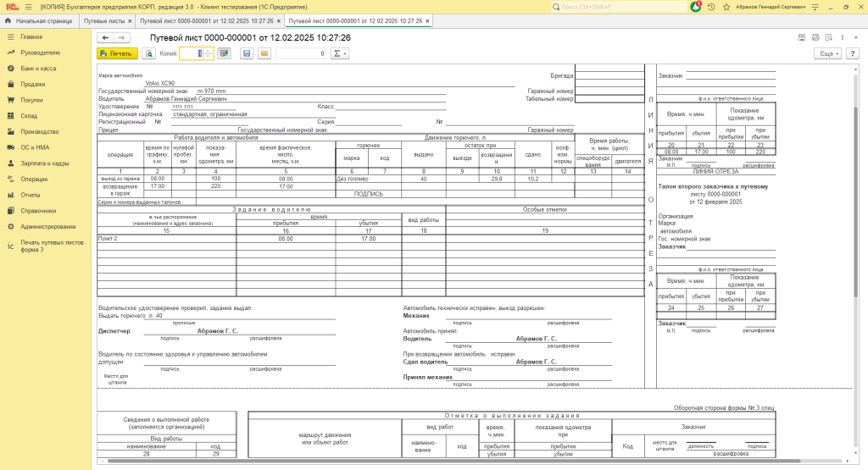This screenshot has height=470, width=868.
Task: Increase copies count with spinner arrow
Action: click(x=209, y=50)
